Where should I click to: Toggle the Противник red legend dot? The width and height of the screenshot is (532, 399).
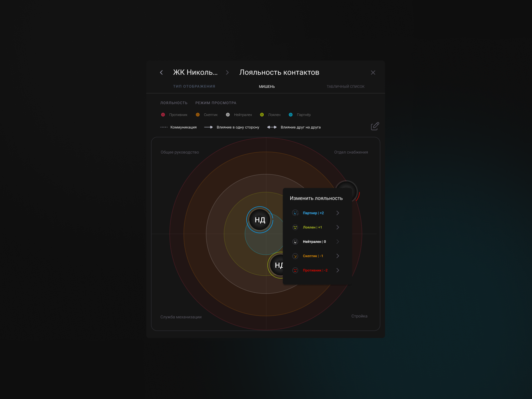tap(163, 115)
